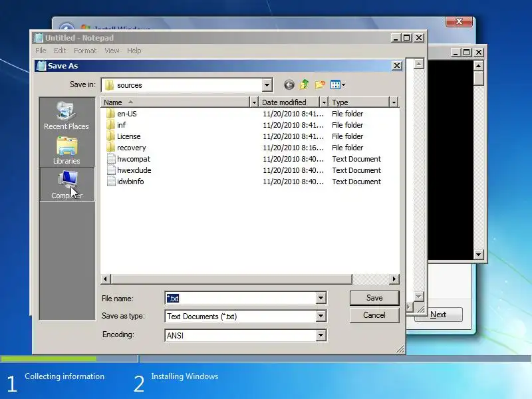Screen dimensions: 532x399
Task: Click file list scroll left arrow
Action: pyautogui.click(x=106, y=279)
